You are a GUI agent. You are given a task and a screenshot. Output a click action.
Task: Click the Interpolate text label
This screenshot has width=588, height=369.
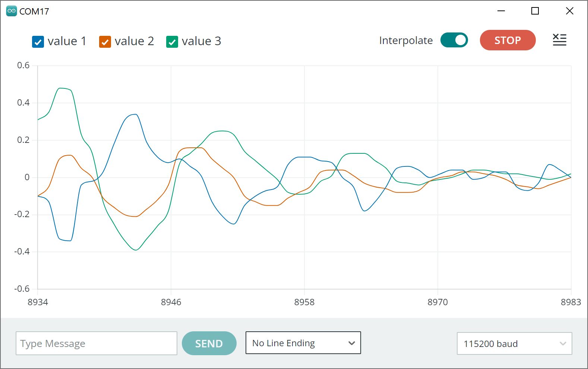(x=406, y=40)
